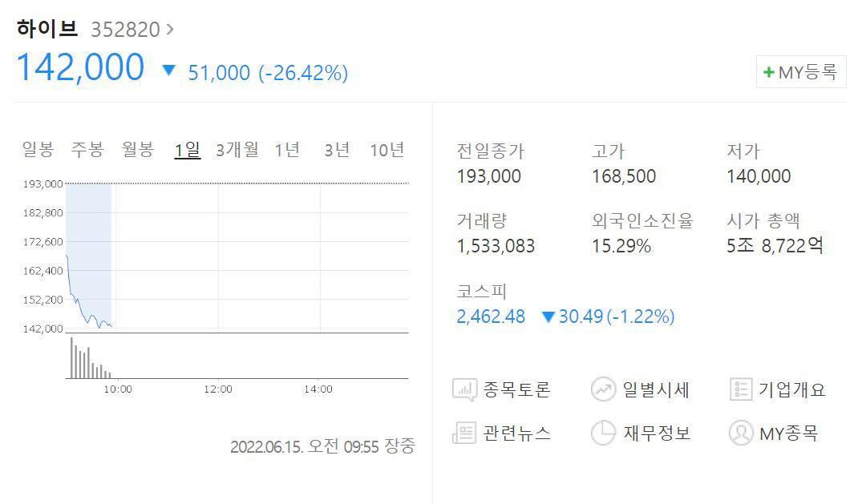The height and width of the screenshot is (504, 866).
Task: Click the 일별시세 chart icon
Action: [603, 390]
